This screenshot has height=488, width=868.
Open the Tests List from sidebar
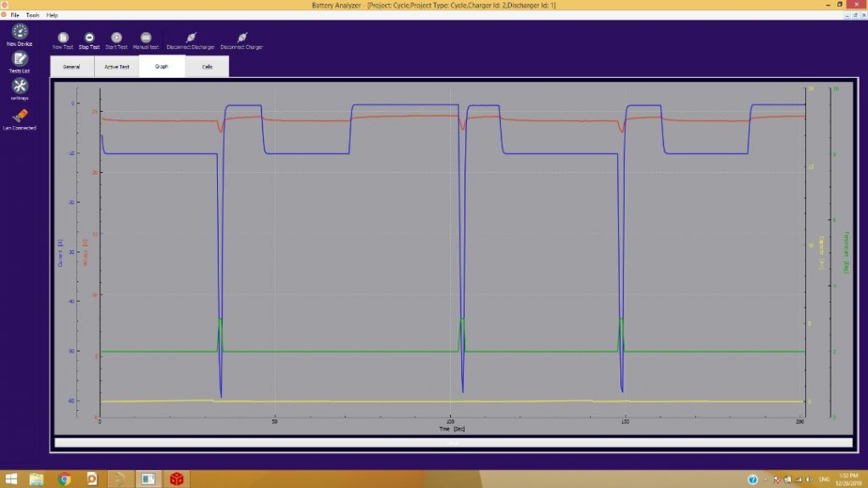(x=19, y=59)
